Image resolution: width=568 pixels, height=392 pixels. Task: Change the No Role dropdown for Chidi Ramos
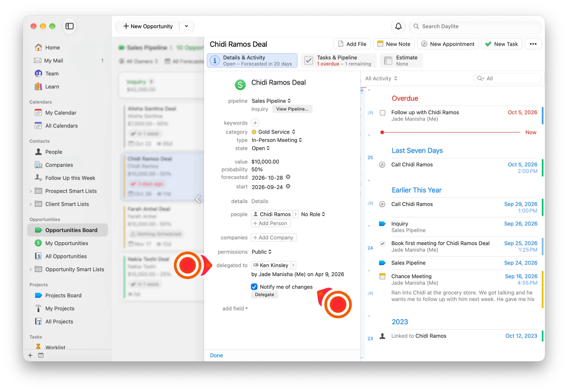(313, 214)
